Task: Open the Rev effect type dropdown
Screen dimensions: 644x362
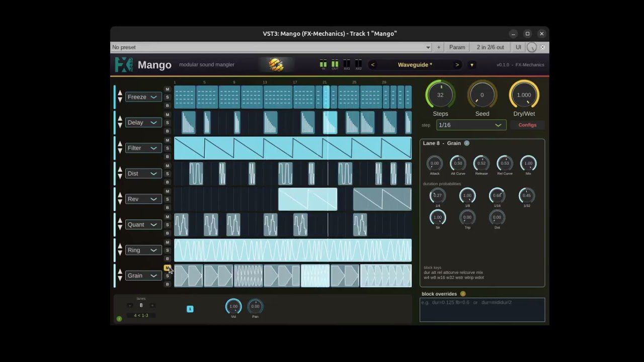Action: pos(143,199)
